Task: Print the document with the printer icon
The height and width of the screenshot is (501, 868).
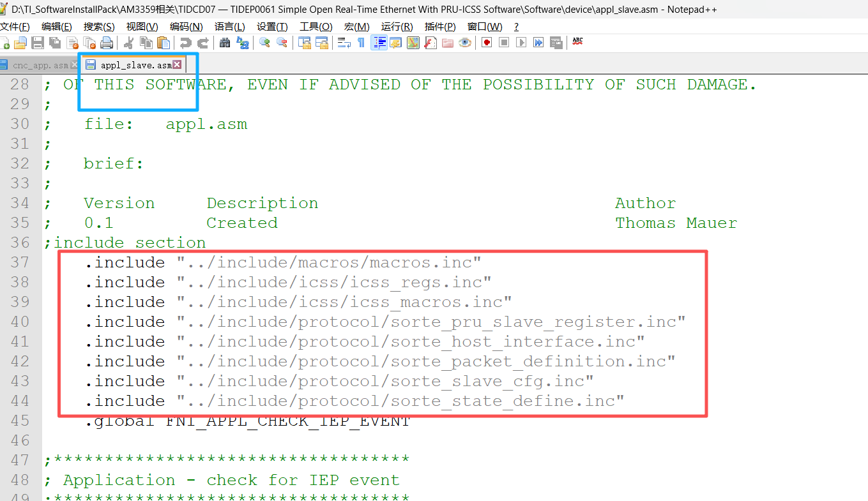Action: point(107,43)
